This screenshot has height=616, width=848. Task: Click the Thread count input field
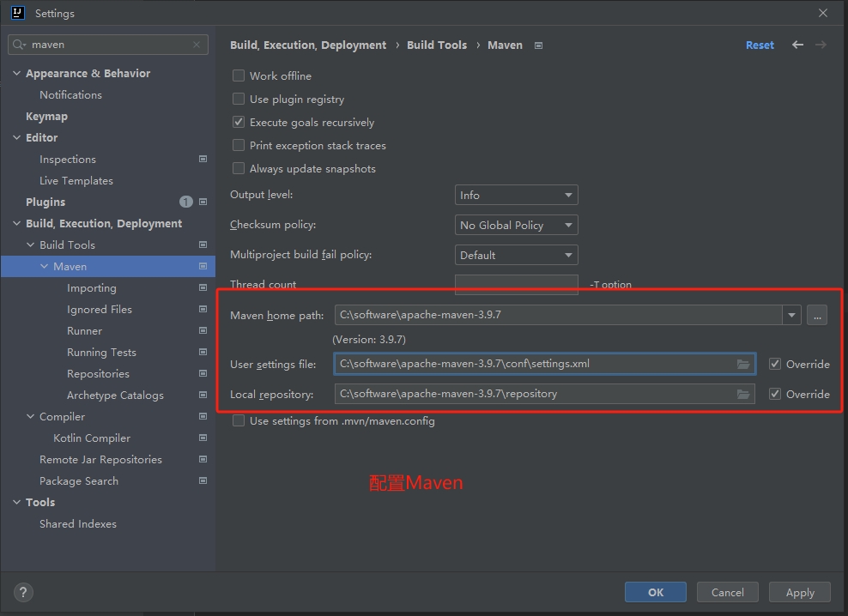(517, 285)
